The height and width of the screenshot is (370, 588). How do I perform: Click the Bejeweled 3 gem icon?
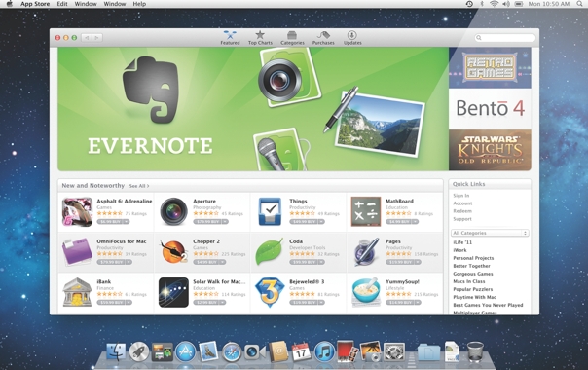click(x=270, y=293)
